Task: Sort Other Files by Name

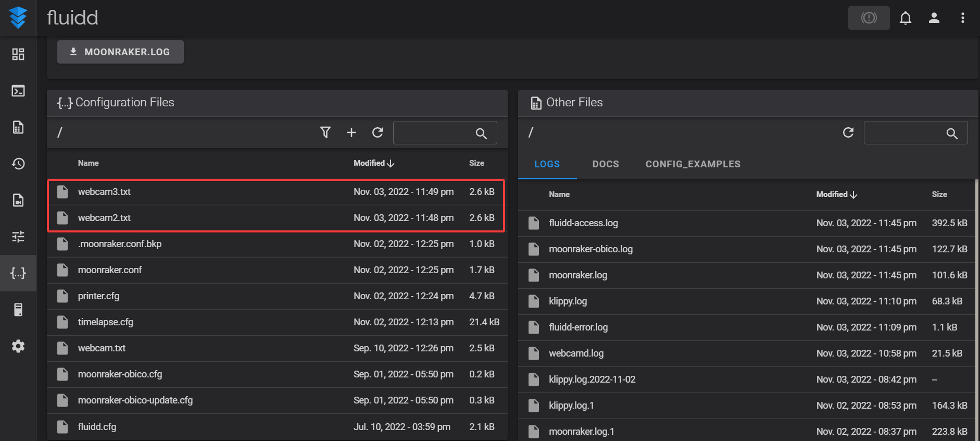Action: [x=559, y=194]
